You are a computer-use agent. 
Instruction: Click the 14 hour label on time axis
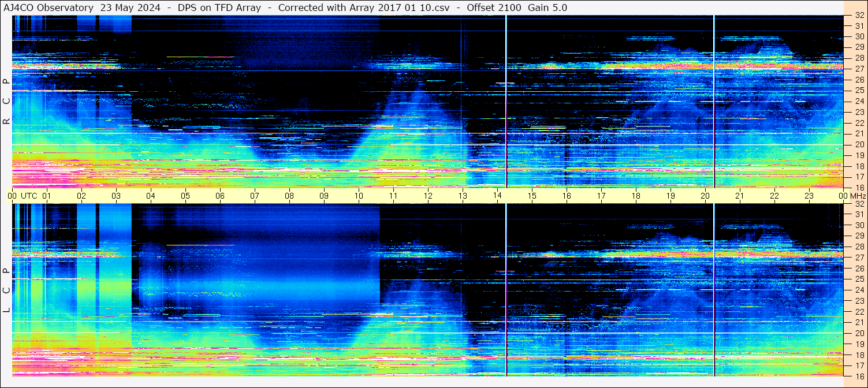click(497, 196)
